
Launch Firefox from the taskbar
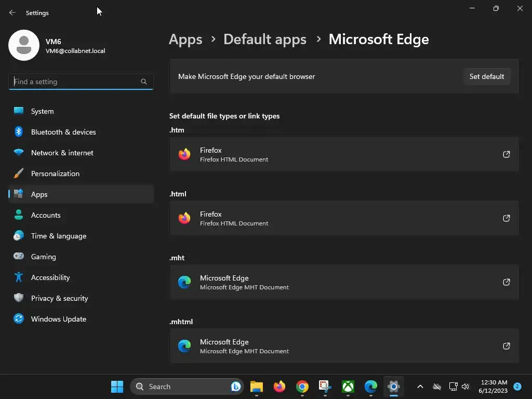pos(279,387)
